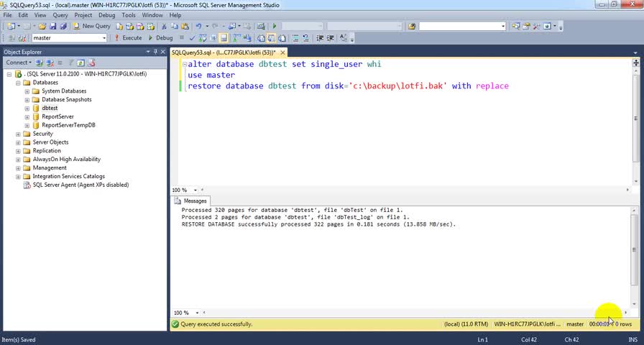Refresh the Object Explorer tree
This screenshot has height=345, width=644.
click(81, 63)
